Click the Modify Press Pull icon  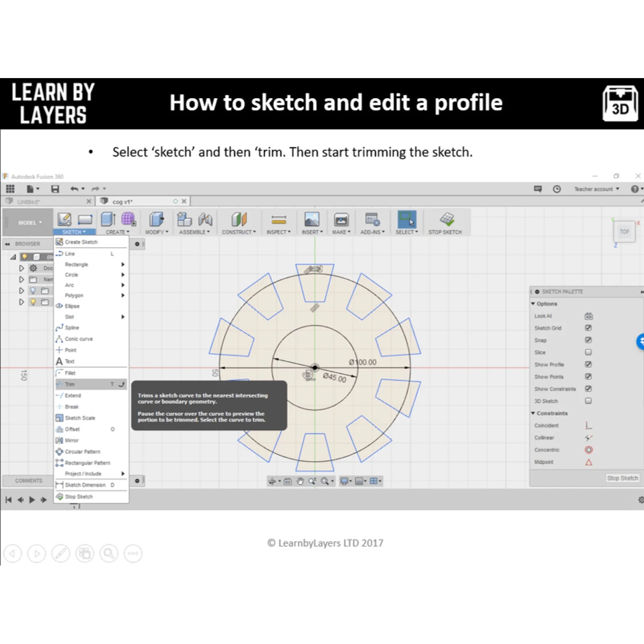coord(157,219)
